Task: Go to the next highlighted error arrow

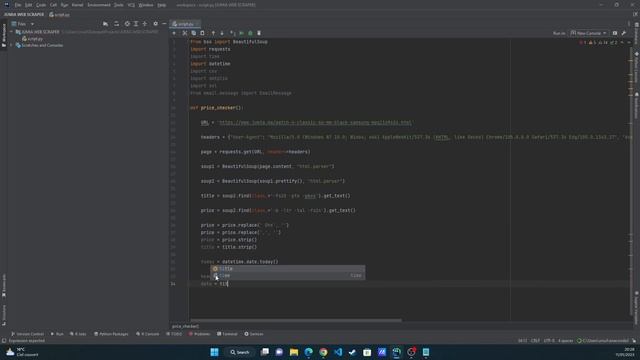Action: point(629,42)
